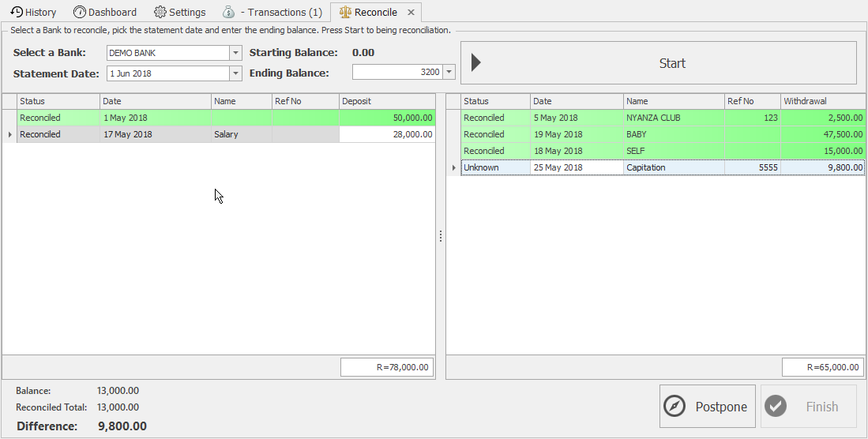Close the Reconcile tab
The image size is (868, 439).
pyautogui.click(x=411, y=13)
